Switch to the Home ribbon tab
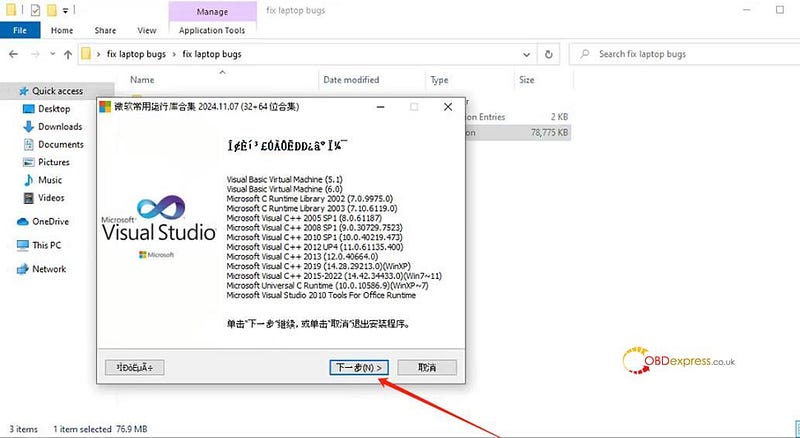The height and width of the screenshot is (438, 800). point(62,30)
